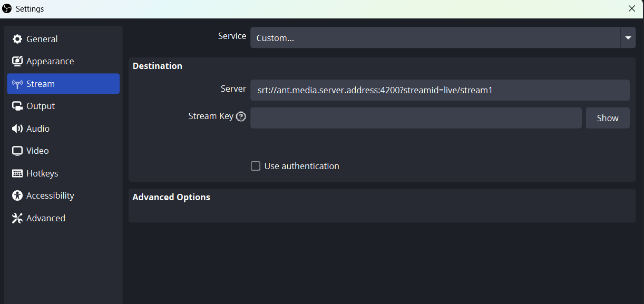Click the General gear icon
Screen dimensions: 644x304
pyautogui.click(x=17, y=39)
